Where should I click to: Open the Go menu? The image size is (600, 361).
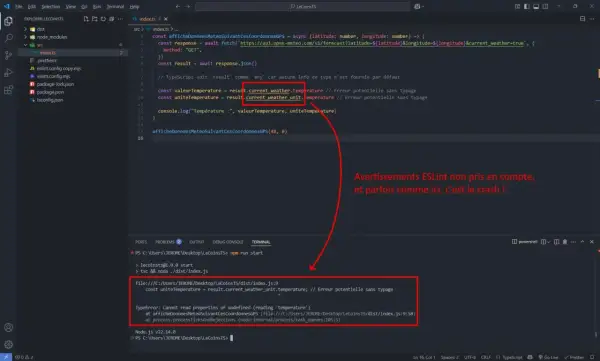point(84,7)
